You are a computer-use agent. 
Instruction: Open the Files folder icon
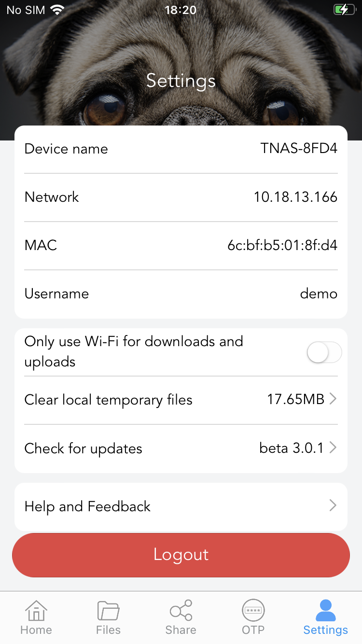108,610
